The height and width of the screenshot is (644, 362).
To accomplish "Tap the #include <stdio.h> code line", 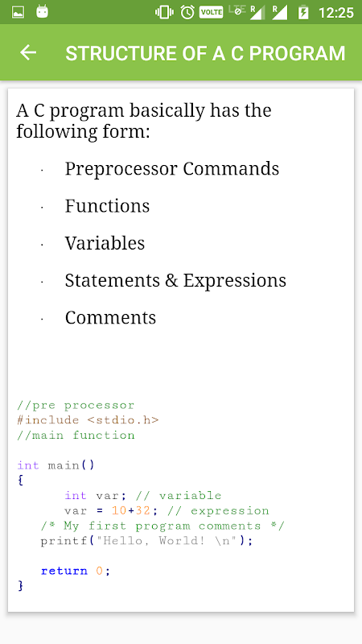I will (x=88, y=420).
